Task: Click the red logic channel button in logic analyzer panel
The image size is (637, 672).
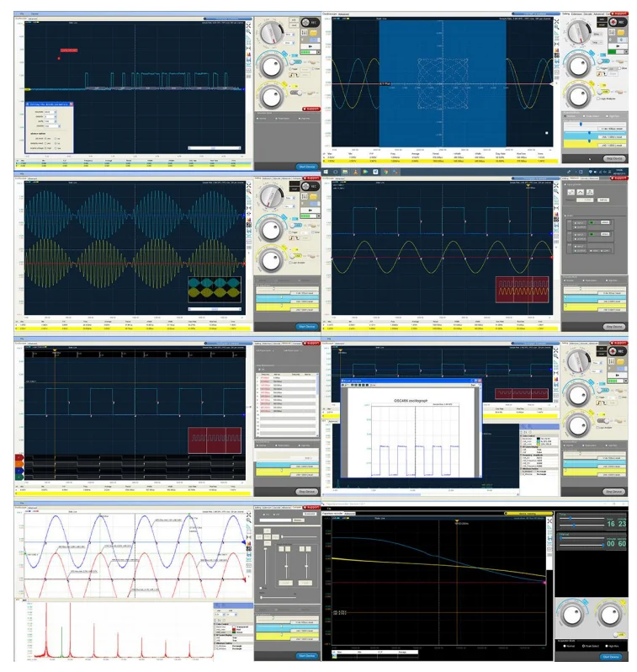Action: 19,457
